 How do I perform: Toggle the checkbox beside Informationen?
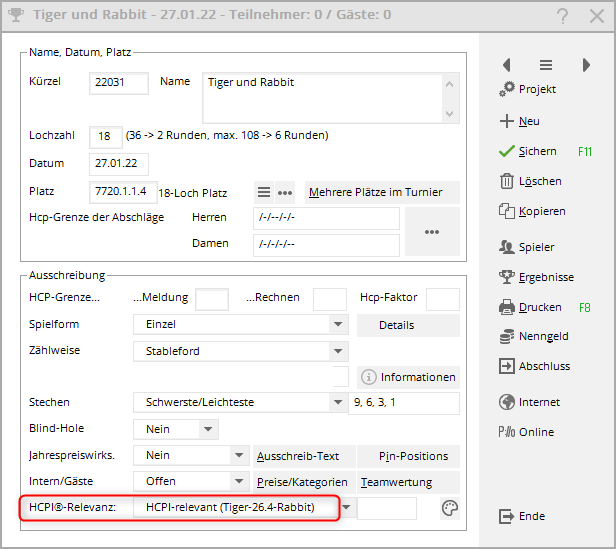pyautogui.click(x=340, y=377)
